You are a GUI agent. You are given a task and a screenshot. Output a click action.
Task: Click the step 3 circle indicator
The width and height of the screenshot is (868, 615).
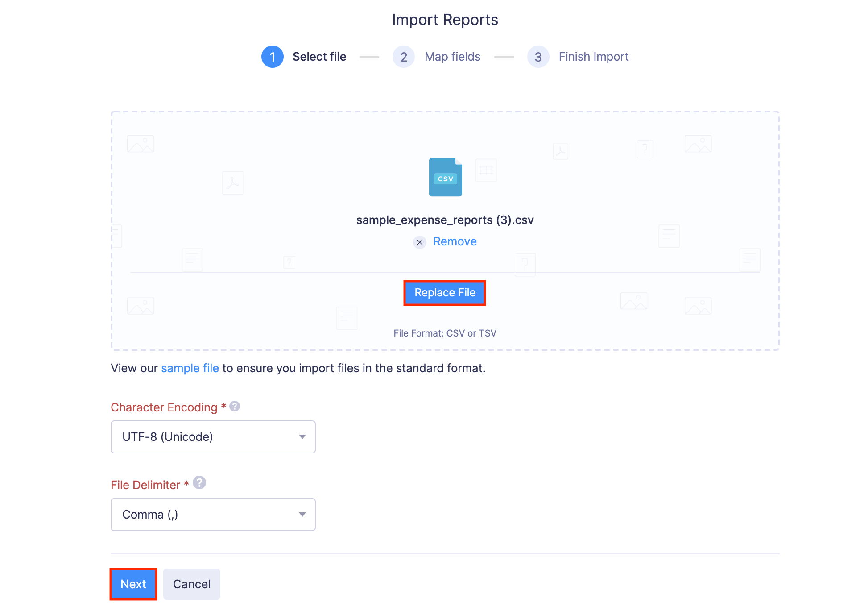pyautogui.click(x=538, y=56)
